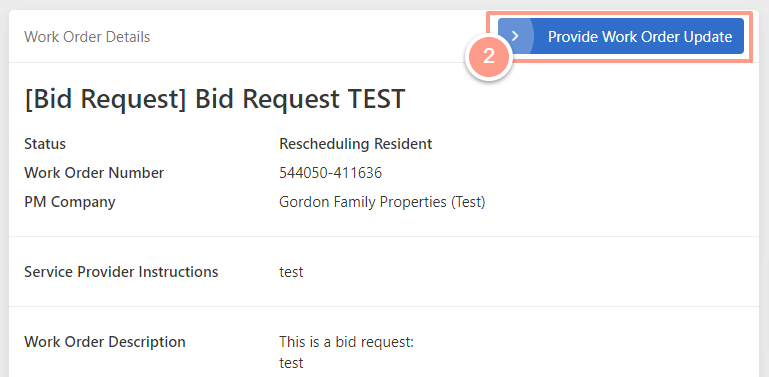
Task: Click the description second line test
Action: point(291,363)
